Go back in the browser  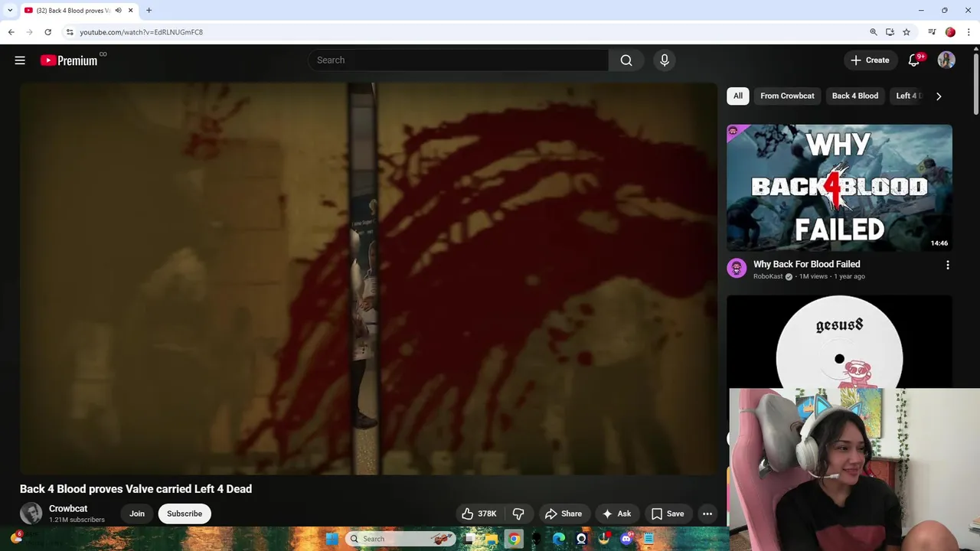point(11,32)
